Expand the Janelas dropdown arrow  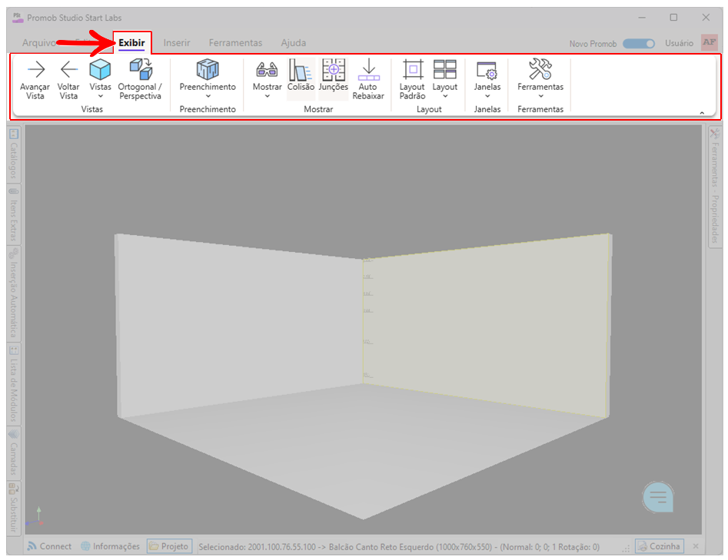(487, 97)
